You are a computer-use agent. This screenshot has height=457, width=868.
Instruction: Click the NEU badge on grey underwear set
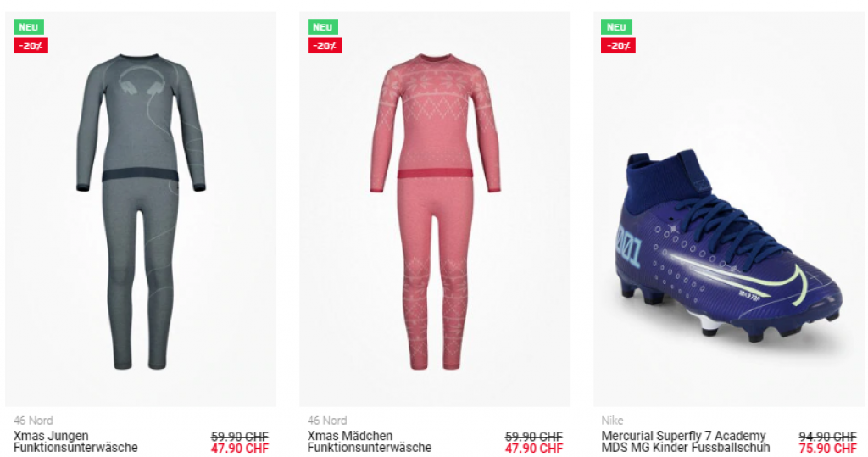[x=28, y=26]
